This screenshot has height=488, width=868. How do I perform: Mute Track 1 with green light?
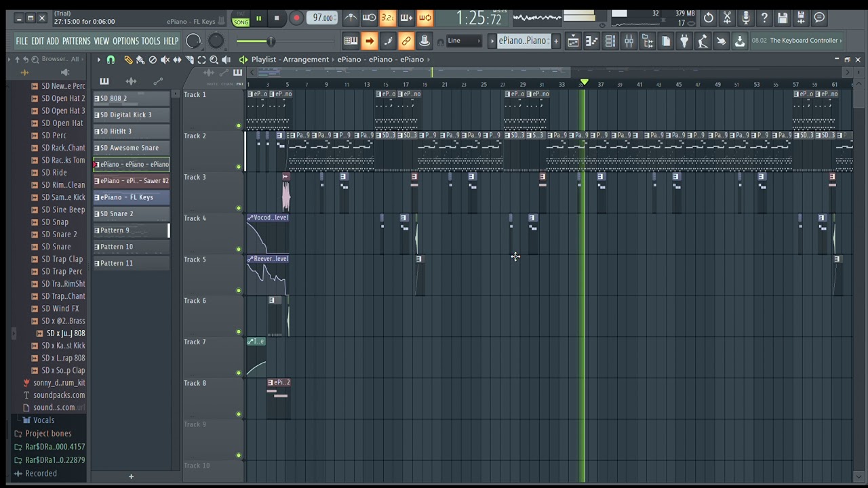pos(238,125)
